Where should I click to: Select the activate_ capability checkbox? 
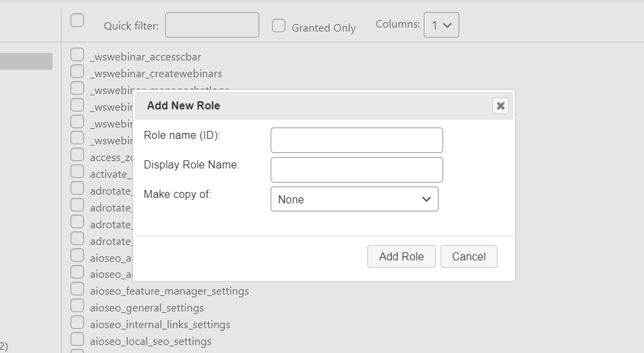[77, 172]
